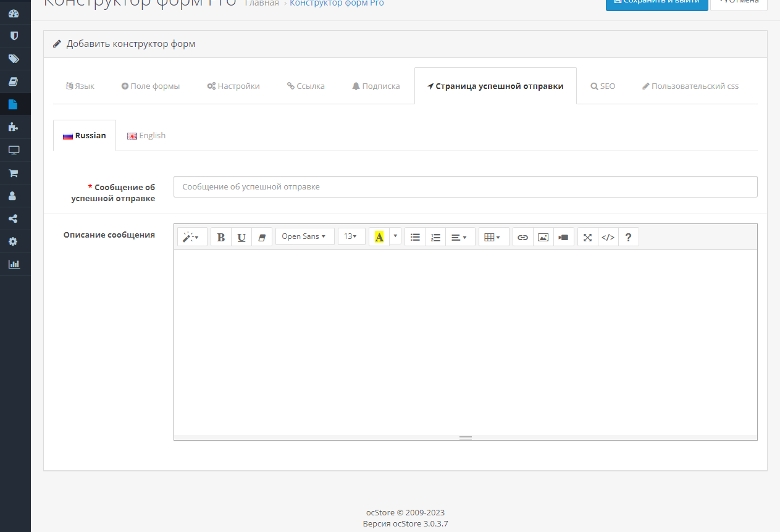Insert an unordered bullet list

pyautogui.click(x=415, y=237)
